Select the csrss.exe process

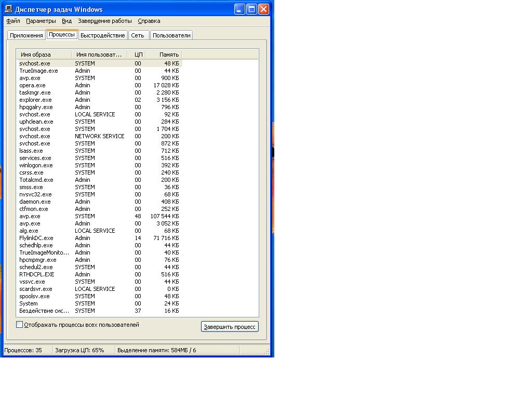coord(99,172)
